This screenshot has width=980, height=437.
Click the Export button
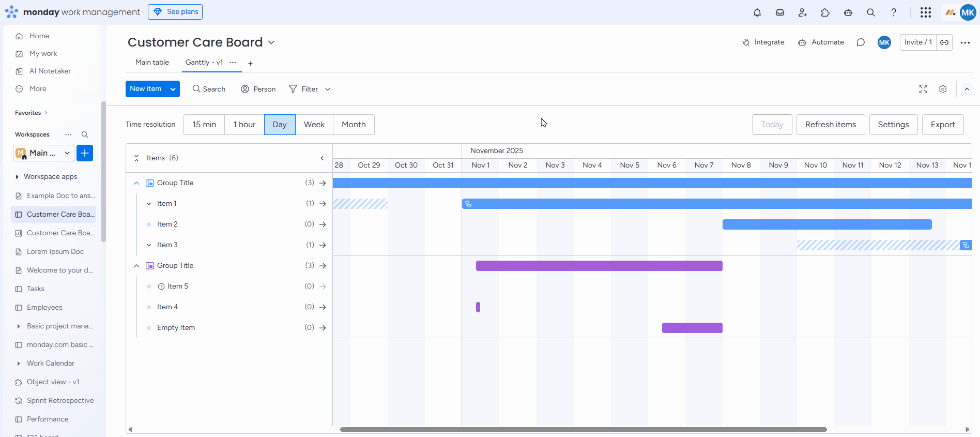pyautogui.click(x=943, y=125)
